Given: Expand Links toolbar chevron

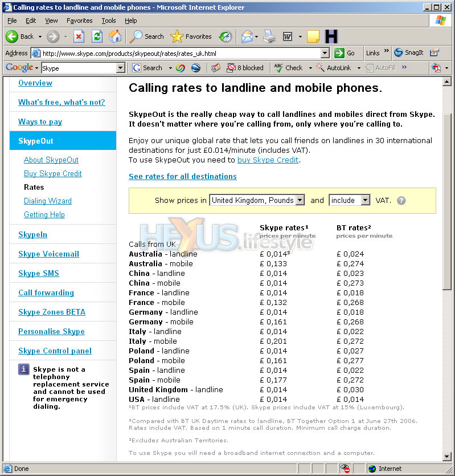Looking at the screenshot, I should point(386,50).
